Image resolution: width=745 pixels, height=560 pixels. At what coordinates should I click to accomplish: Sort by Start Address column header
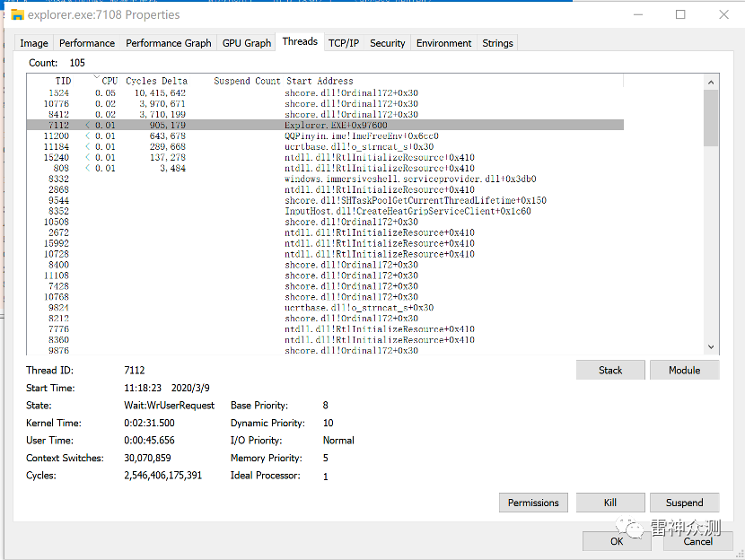[320, 81]
